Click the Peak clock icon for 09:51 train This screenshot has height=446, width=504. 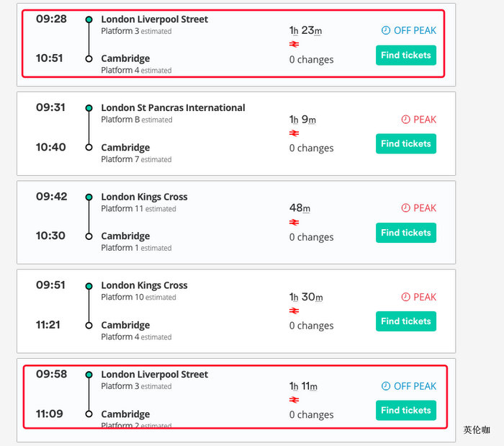coord(405,297)
